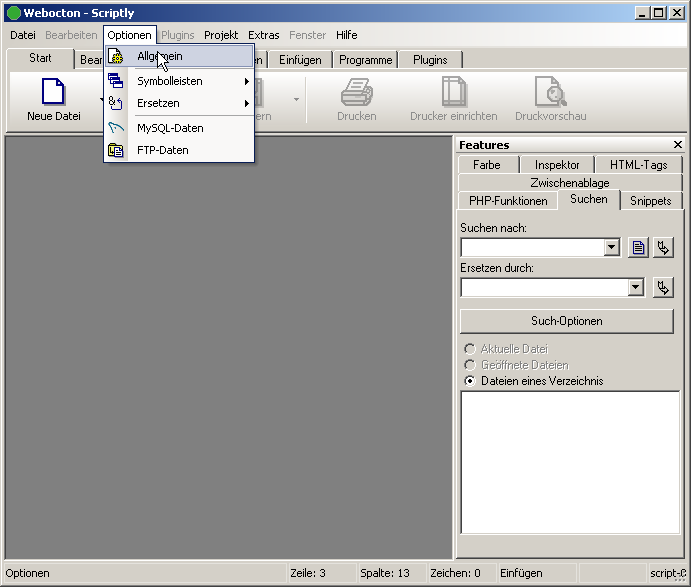Screen dimensions: 691x587
Task: Open the Farbe features tab
Action: (x=487, y=165)
